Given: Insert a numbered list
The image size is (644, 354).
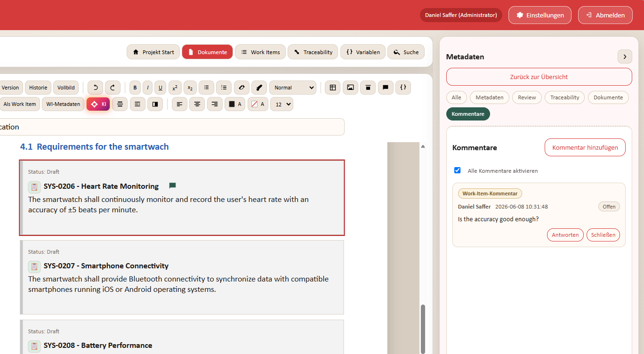Looking at the screenshot, I should pos(224,88).
